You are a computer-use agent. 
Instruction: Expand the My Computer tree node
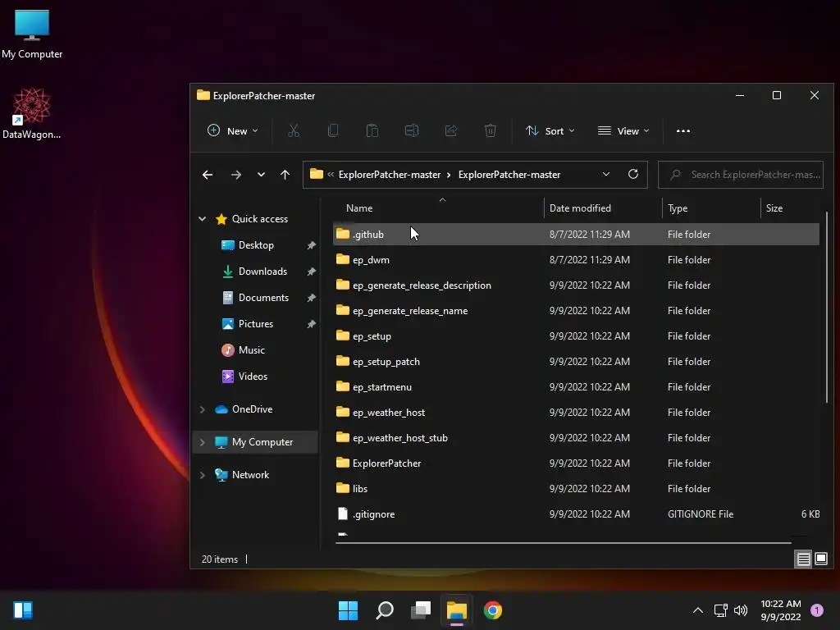pos(202,442)
